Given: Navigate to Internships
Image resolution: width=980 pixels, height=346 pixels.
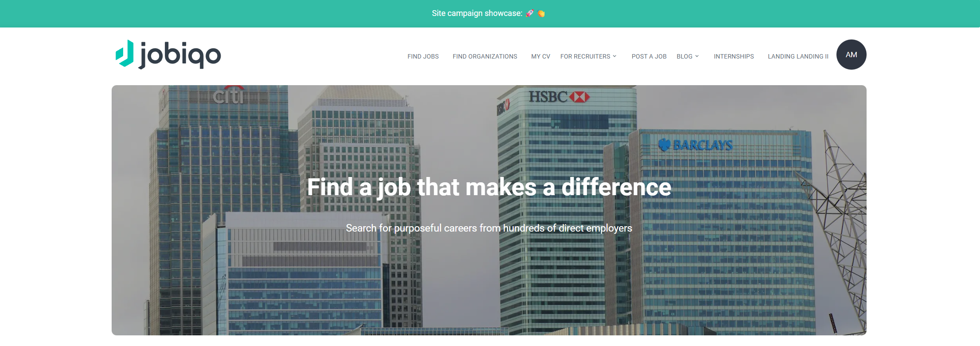Looking at the screenshot, I should coord(734,56).
